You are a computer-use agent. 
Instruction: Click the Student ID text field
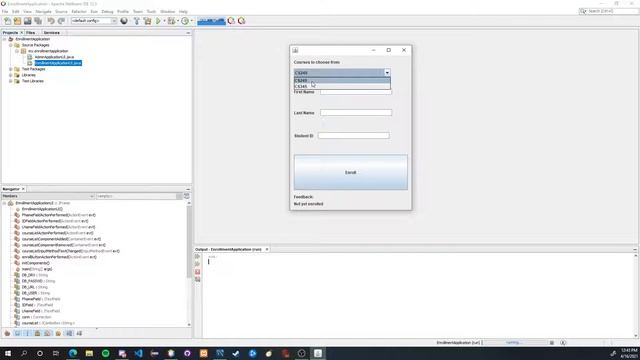[x=353, y=136]
